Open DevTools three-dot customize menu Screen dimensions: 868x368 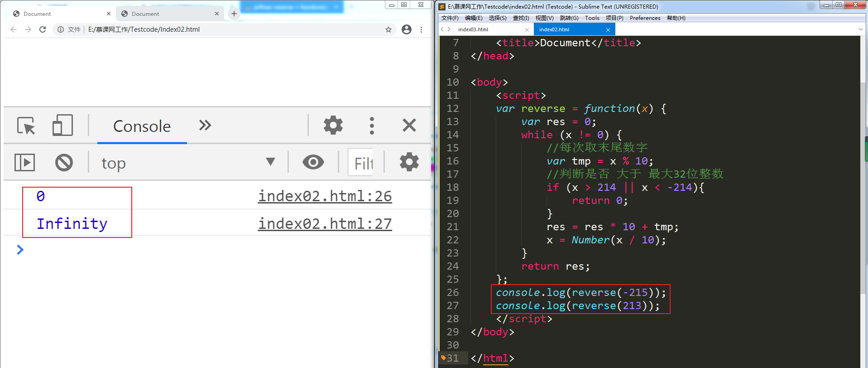pos(372,126)
